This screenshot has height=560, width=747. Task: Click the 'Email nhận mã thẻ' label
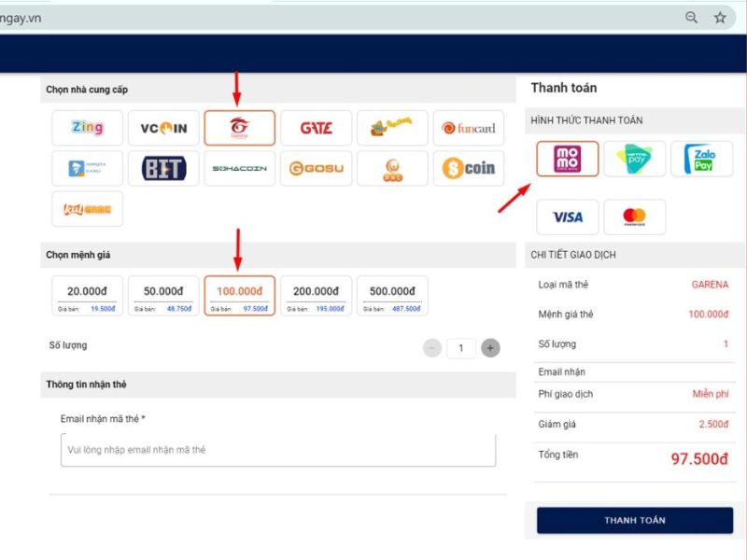click(103, 419)
